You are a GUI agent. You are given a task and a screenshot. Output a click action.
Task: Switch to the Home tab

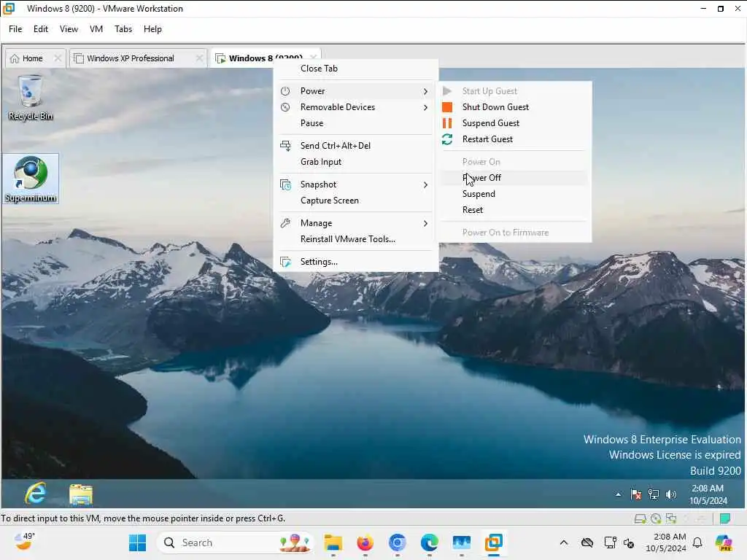[32, 58]
